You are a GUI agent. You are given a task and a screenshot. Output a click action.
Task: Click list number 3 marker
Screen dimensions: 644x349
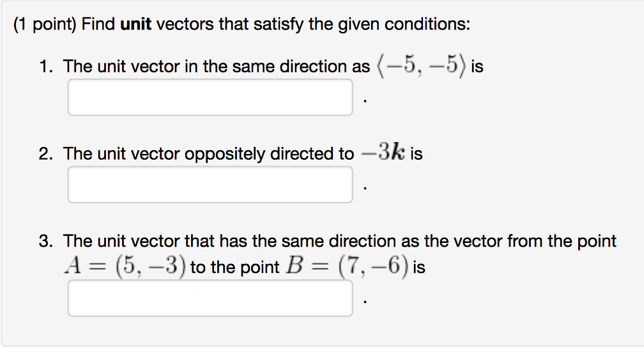point(44,242)
